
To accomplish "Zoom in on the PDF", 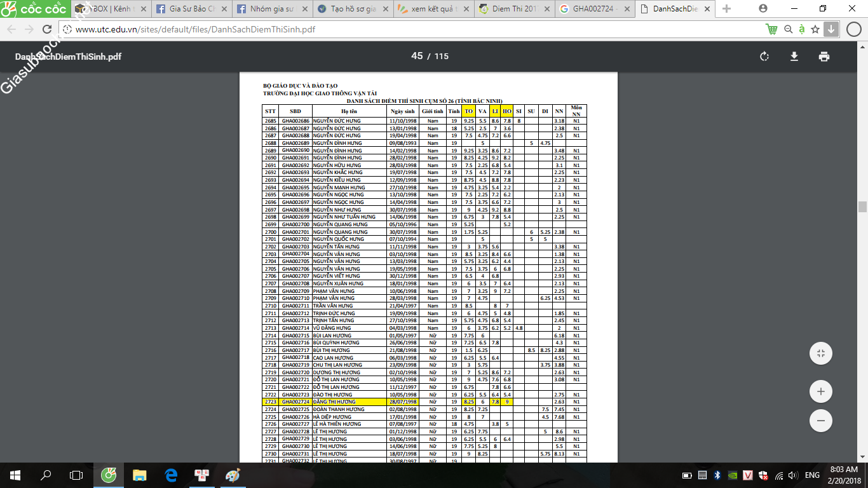I will click(820, 391).
